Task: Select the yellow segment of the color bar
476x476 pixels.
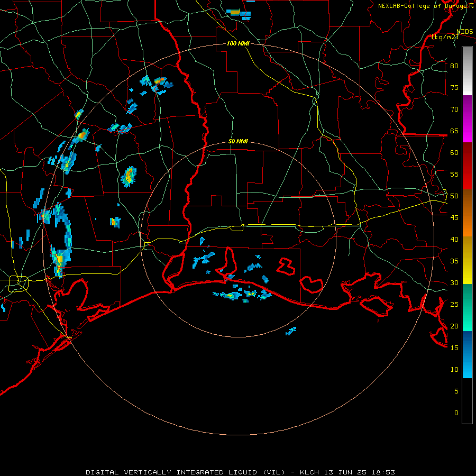Action: (467, 260)
